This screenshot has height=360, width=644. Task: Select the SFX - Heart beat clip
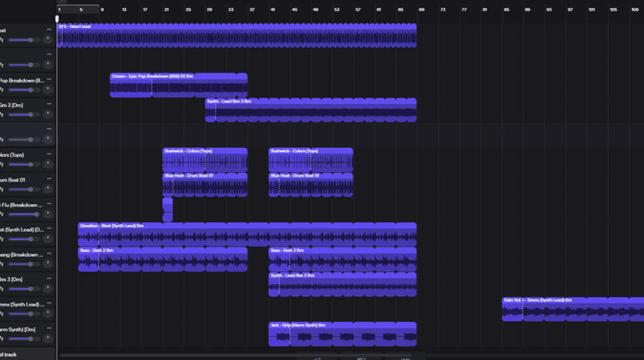point(237,35)
